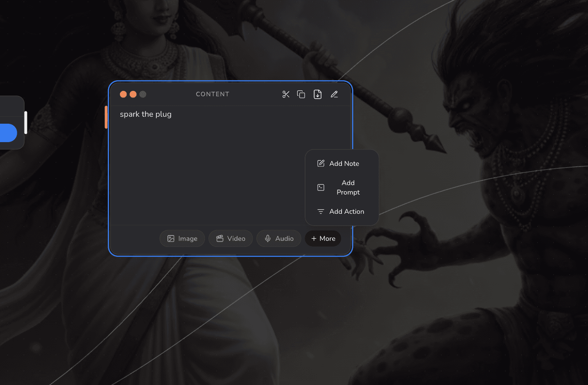Click the blue button at left edge

click(x=8, y=133)
